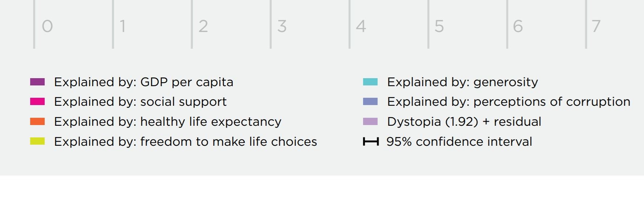Click the pink social support swatch

pos(37,101)
